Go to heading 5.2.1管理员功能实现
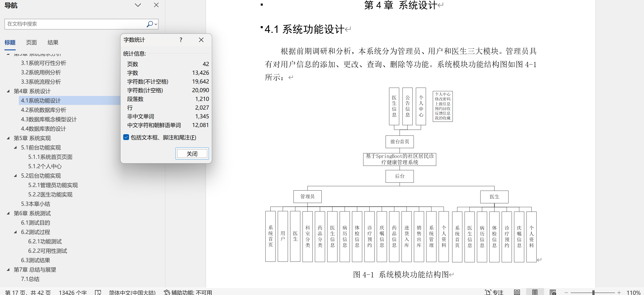 click(x=53, y=185)
